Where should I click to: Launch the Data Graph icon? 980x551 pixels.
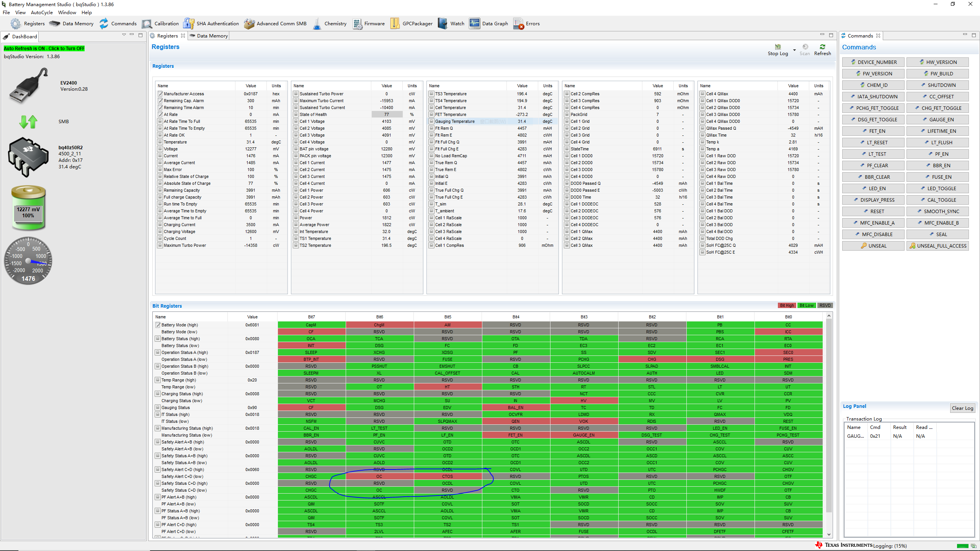click(x=474, y=24)
